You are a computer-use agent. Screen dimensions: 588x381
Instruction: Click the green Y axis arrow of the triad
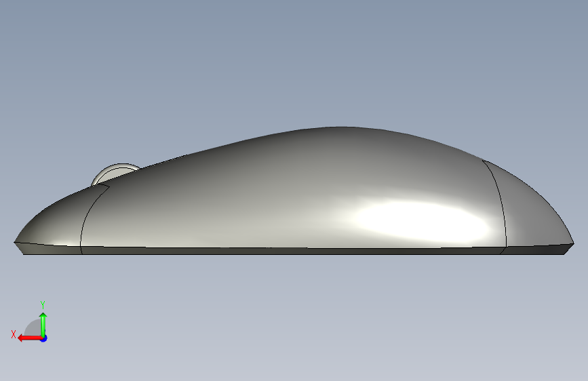[43, 325]
